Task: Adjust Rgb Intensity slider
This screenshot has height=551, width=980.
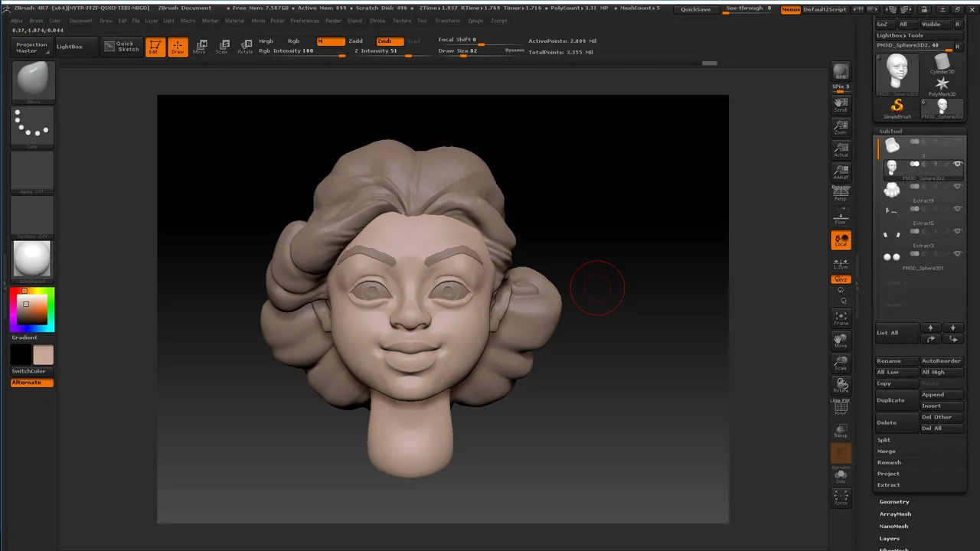Action: 301,51
